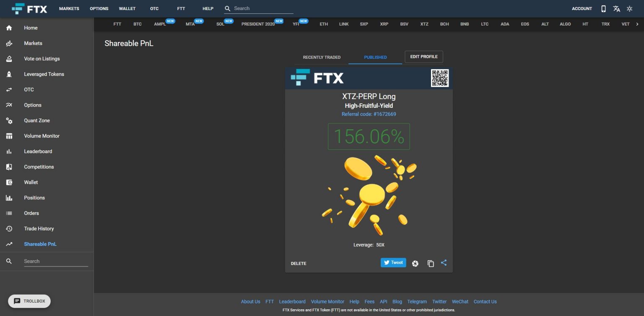Click the QR code on PnL card
The height and width of the screenshot is (316, 644).
coord(439,78)
